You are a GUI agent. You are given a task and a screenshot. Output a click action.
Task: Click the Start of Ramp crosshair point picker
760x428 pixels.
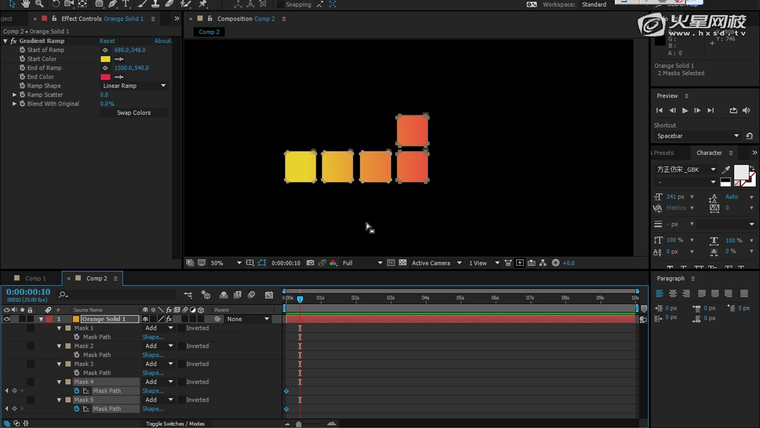click(x=105, y=50)
